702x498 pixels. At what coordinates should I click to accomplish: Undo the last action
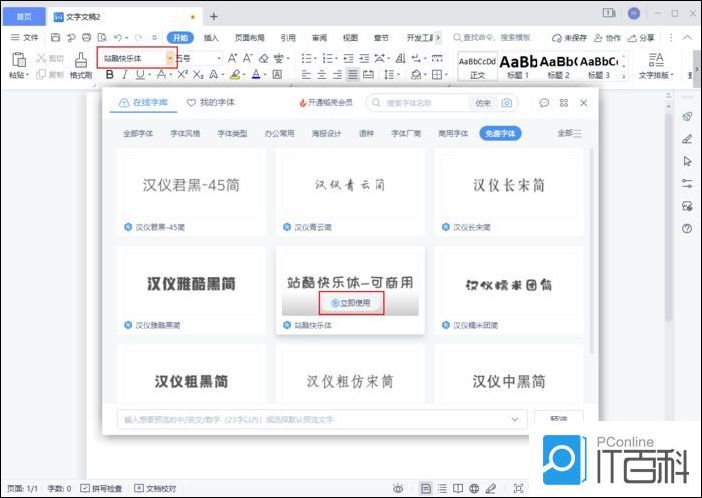[x=118, y=38]
